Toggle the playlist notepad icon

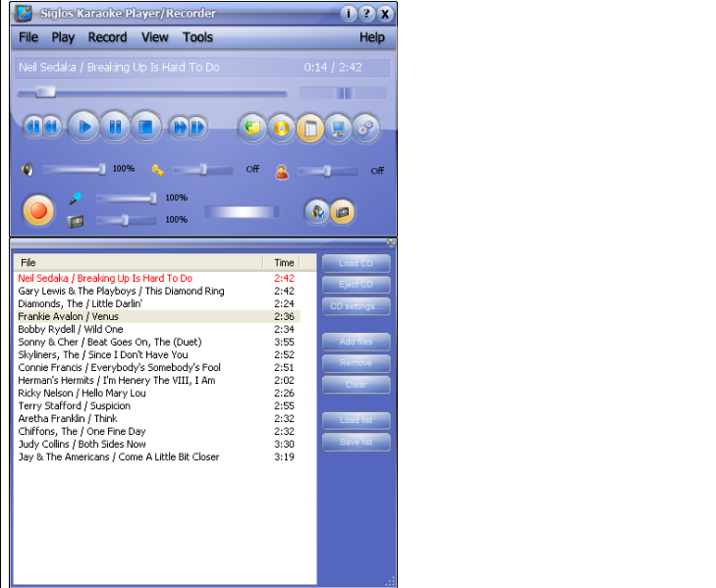[310, 129]
